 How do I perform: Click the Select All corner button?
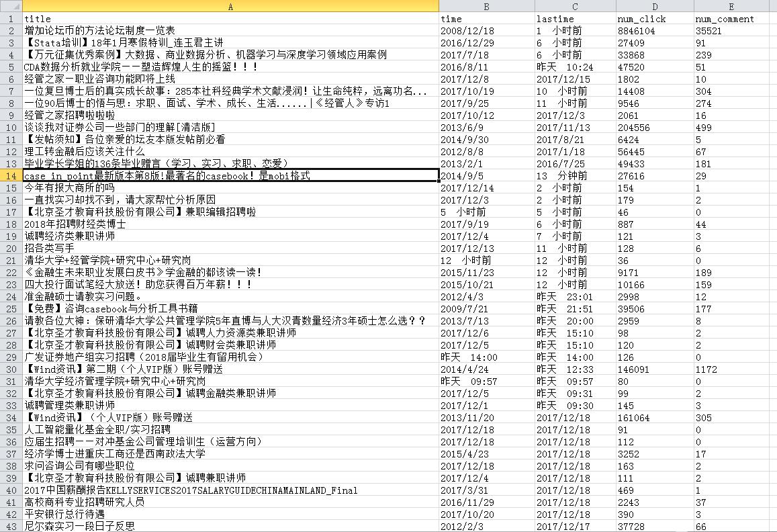[11, 6]
